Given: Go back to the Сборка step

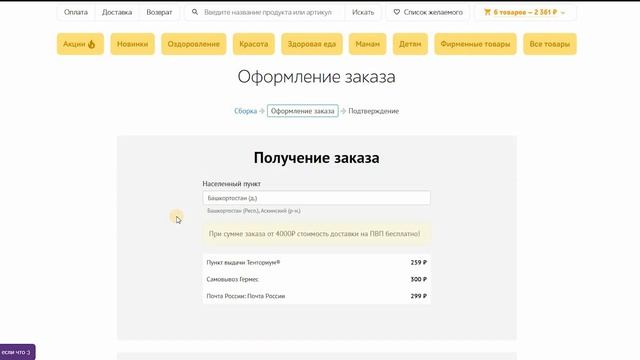Looking at the screenshot, I should point(245,111).
